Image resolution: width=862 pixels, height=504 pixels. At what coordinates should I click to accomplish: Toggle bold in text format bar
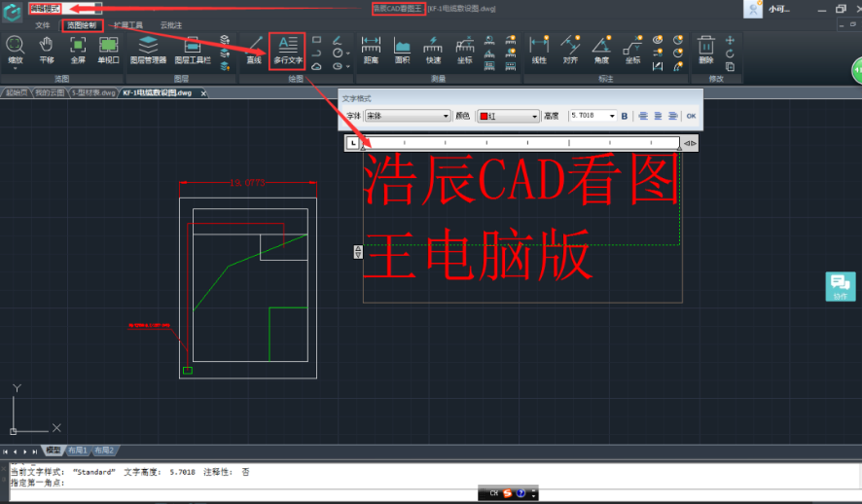pos(625,116)
